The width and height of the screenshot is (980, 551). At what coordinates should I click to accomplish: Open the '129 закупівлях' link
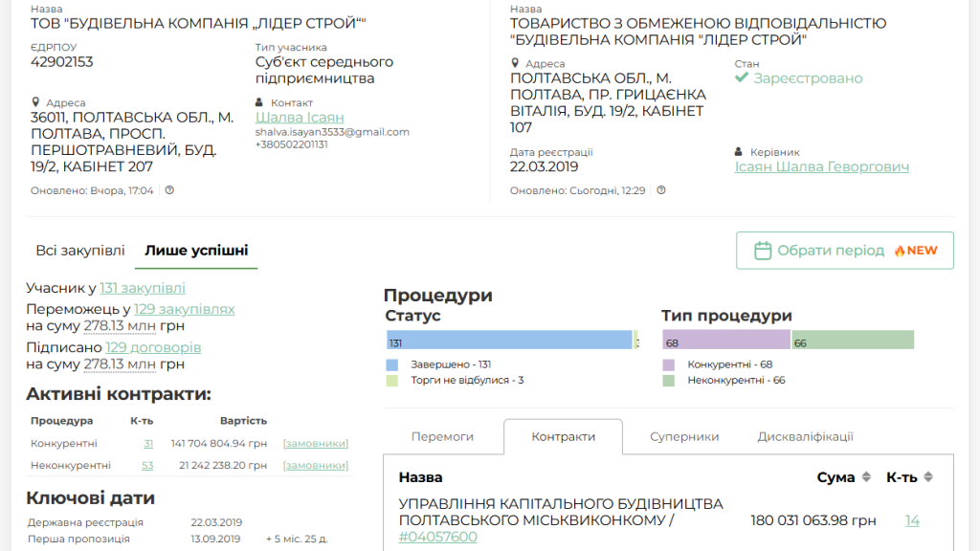click(185, 309)
